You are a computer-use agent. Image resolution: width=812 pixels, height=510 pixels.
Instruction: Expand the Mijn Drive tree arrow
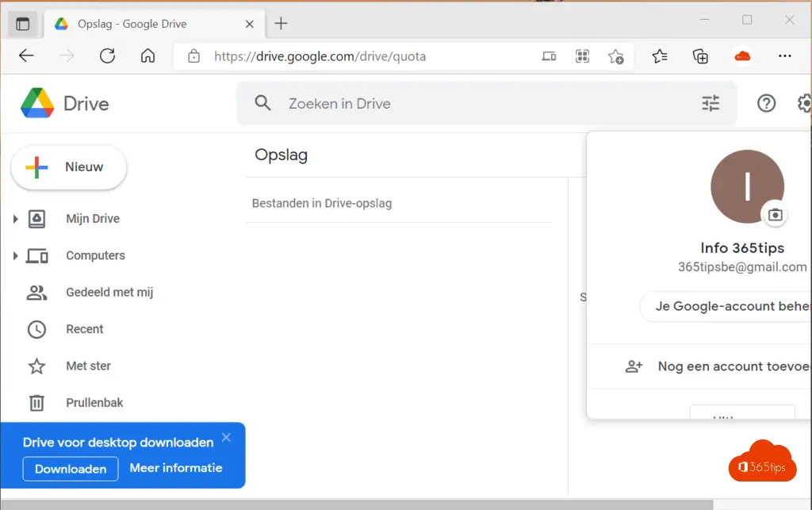(15, 219)
